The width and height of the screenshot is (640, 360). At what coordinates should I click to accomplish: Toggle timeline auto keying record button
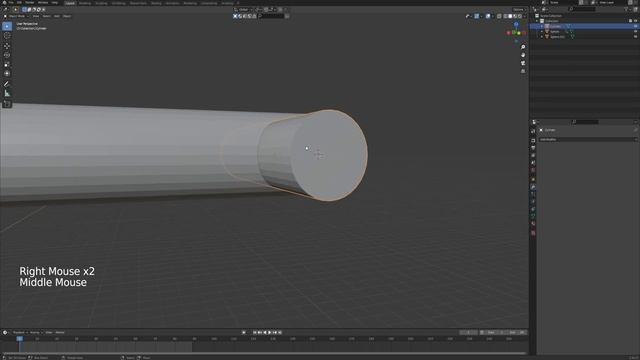[244, 333]
